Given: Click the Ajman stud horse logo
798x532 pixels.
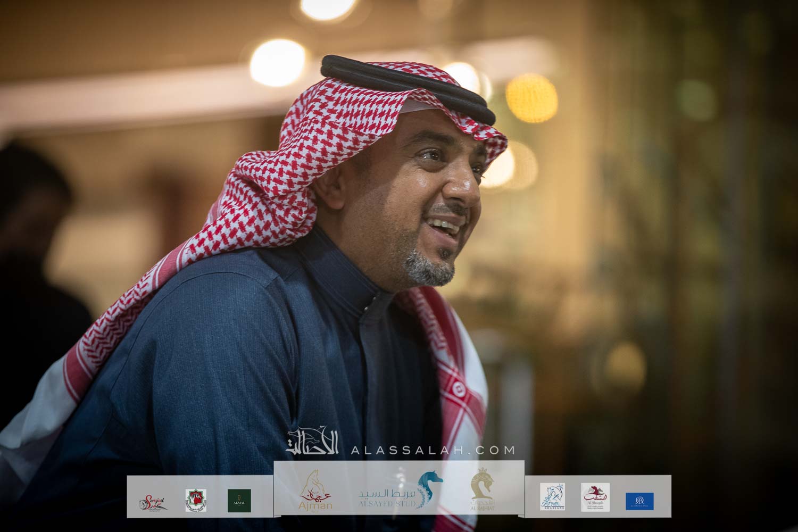Looking at the screenshot, I should coord(316,492).
